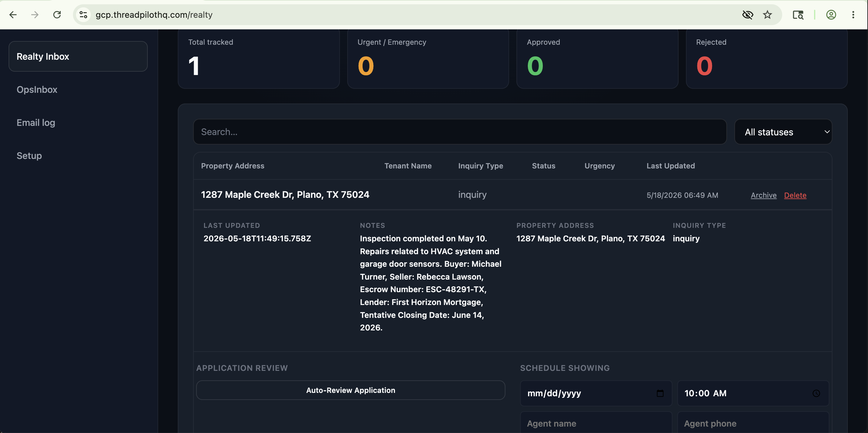Click the Search field

click(x=460, y=132)
